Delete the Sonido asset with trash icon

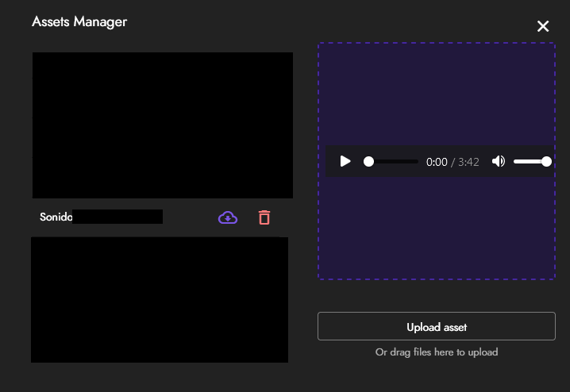(x=264, y=217)
